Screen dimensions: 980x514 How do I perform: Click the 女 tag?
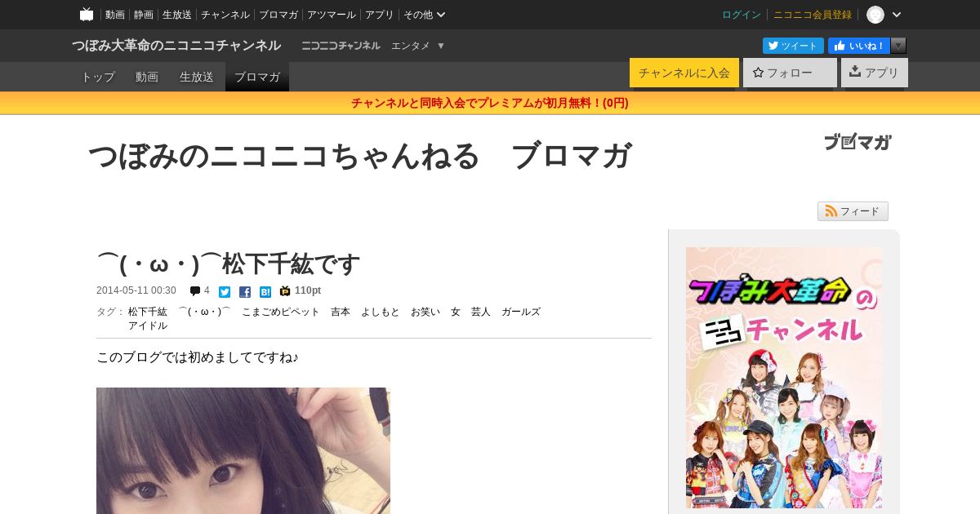pyautogui.click(x=456, y=312)
